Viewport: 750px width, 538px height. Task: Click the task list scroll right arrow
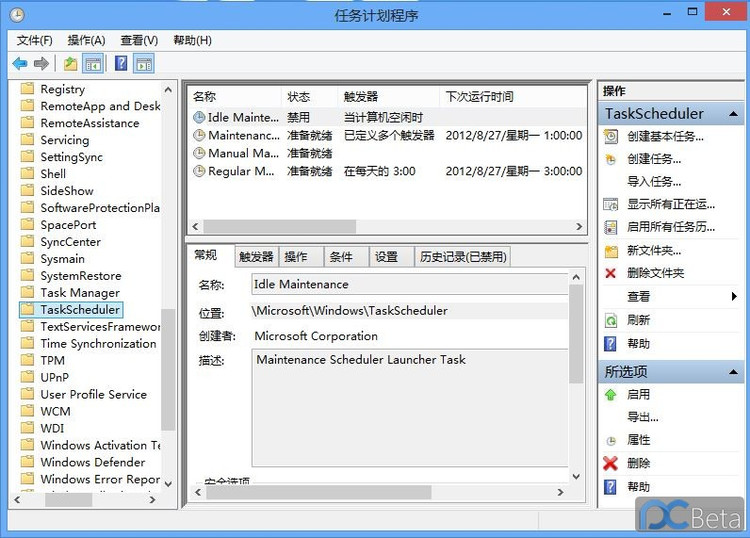(x=579, y=226)
